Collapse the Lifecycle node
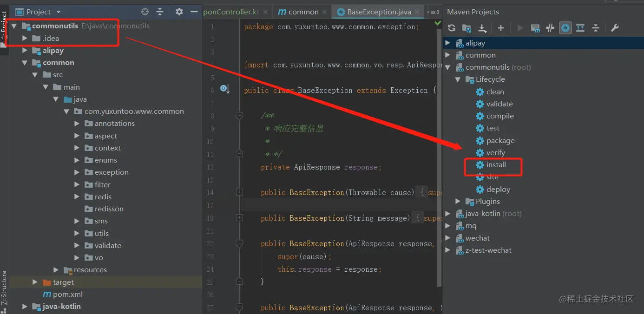The width and height of the screenshot is (644, 314). 458,79
